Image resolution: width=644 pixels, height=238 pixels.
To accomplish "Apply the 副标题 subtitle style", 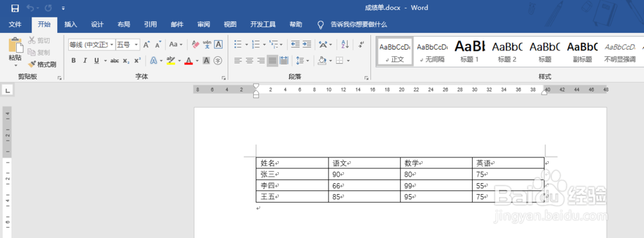I will tap(582, 52).
